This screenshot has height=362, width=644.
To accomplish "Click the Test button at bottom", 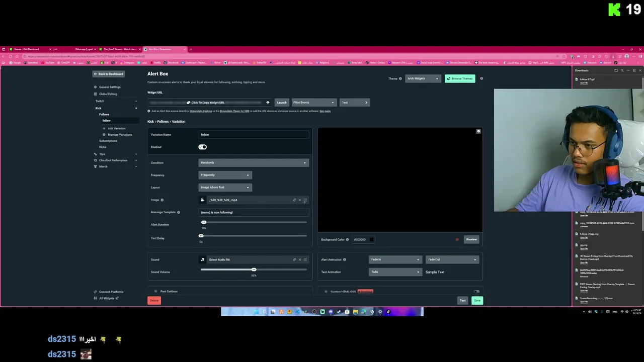I will (x=463, y=301).
